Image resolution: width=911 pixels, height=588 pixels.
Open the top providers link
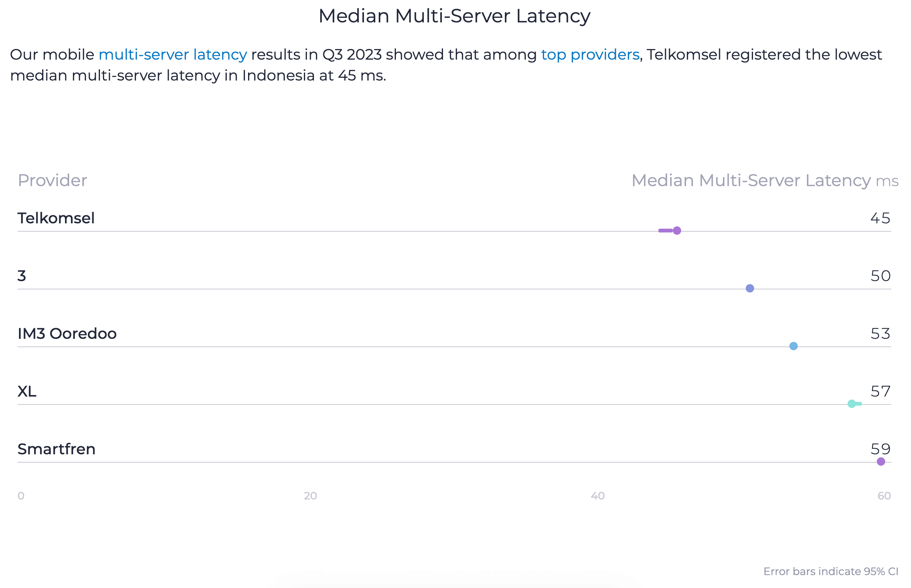click(x=590, y=54)
